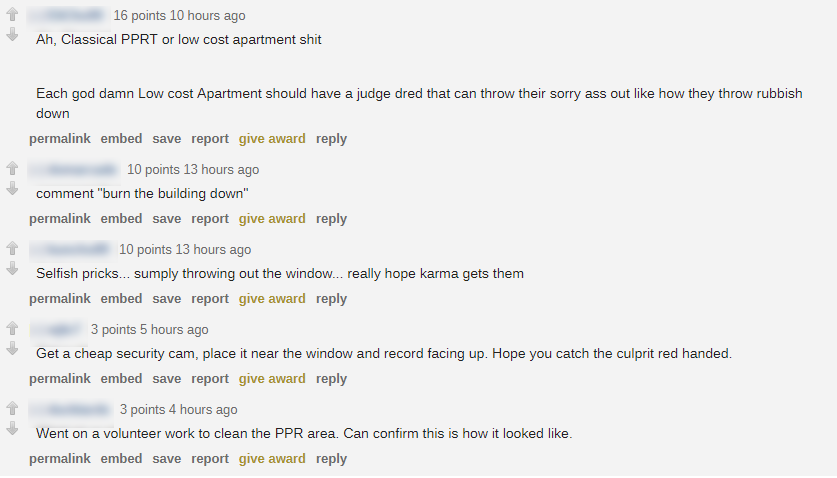Image resolution: width=837 pixels, height=478 pixels.
Task: Reply to the 'burn the building down' comment
Action: coord(331,219)
